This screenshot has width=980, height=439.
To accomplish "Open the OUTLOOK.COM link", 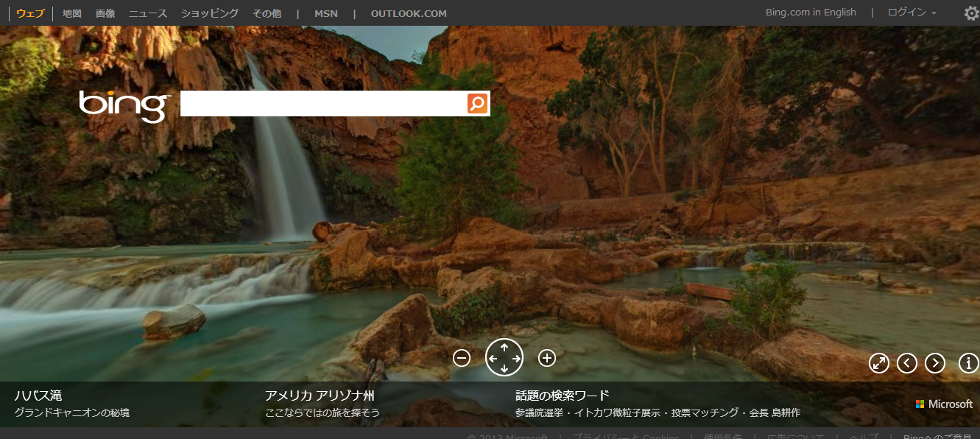I will [409, 13].
